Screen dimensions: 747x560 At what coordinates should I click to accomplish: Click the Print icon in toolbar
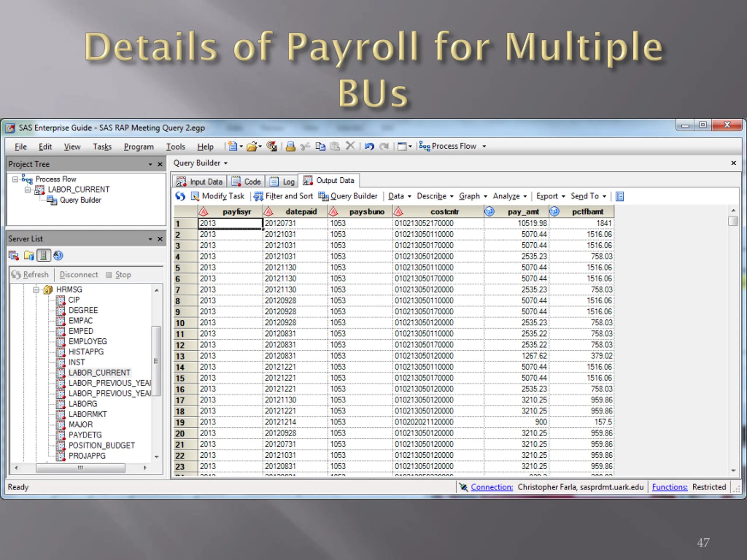point(290,146)
